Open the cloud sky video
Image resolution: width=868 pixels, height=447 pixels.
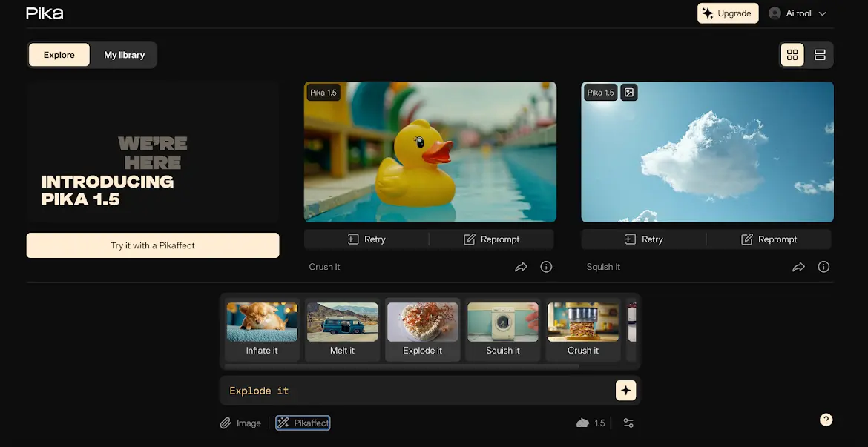pos(708,152)
